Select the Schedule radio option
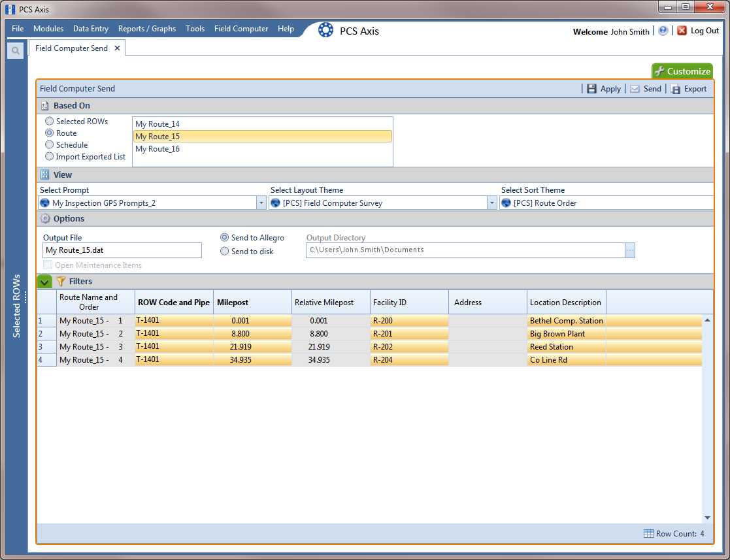 pos(50,145)
